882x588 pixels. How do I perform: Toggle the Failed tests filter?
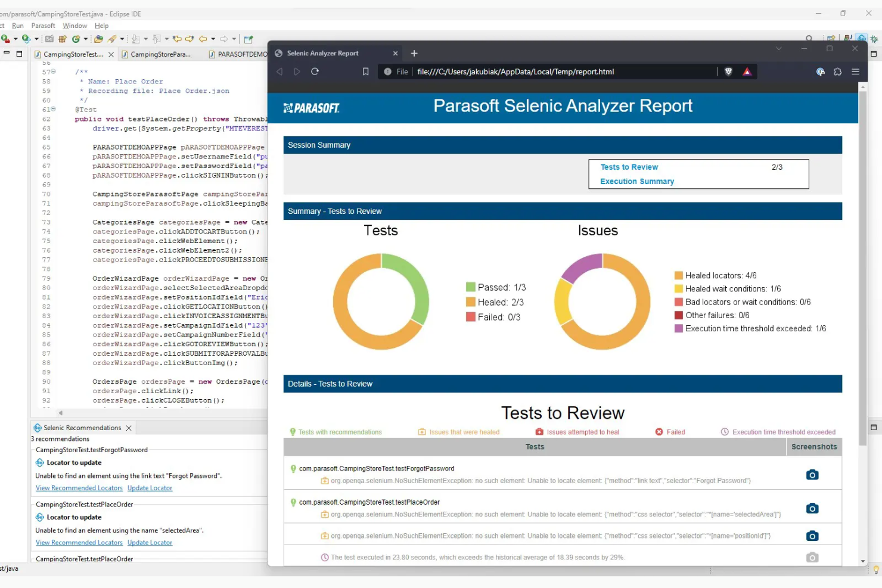[670, 432]
